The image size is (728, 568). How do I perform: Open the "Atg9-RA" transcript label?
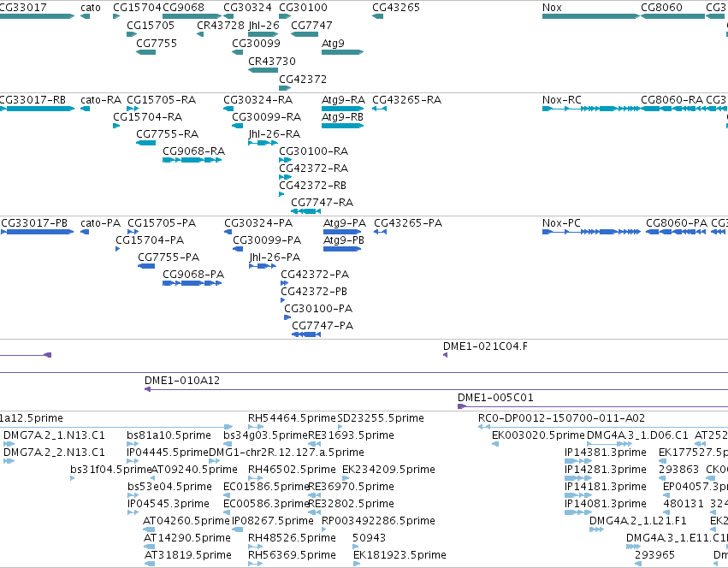coord(344,100)
